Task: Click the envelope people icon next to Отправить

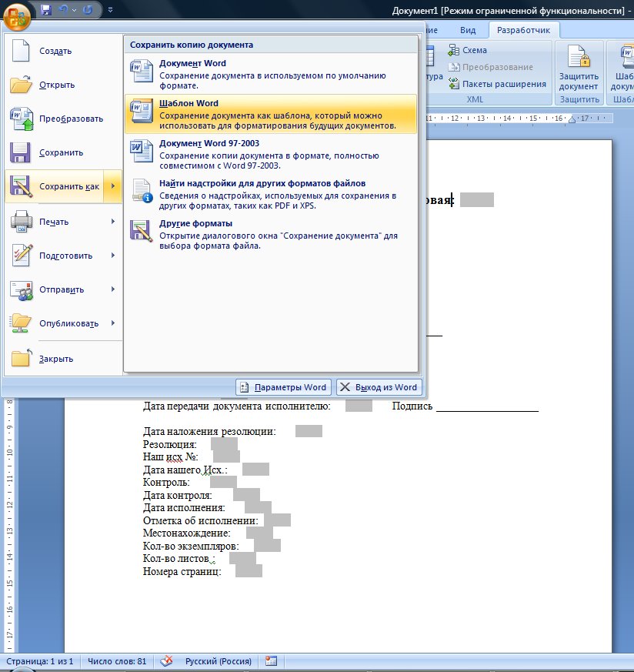Action: 22,290
